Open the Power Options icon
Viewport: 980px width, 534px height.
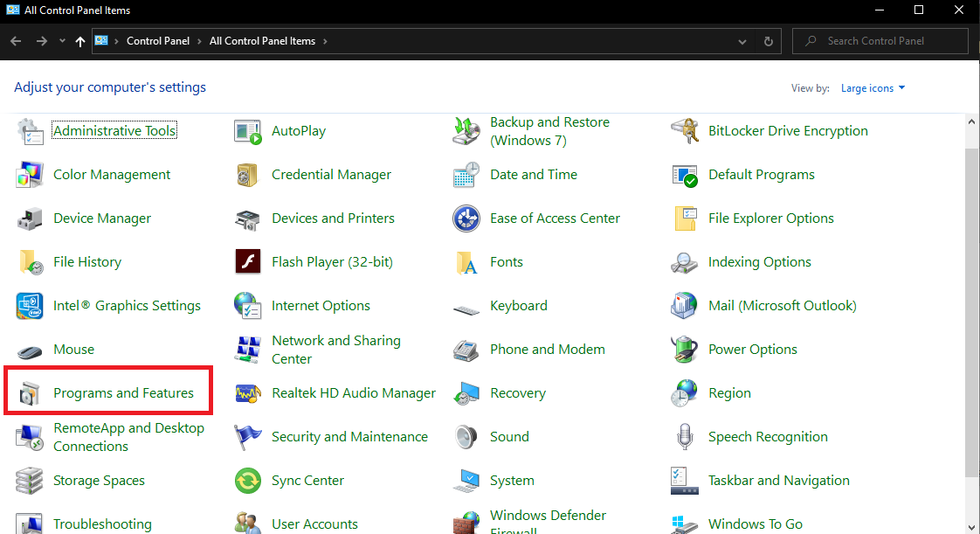685,350
